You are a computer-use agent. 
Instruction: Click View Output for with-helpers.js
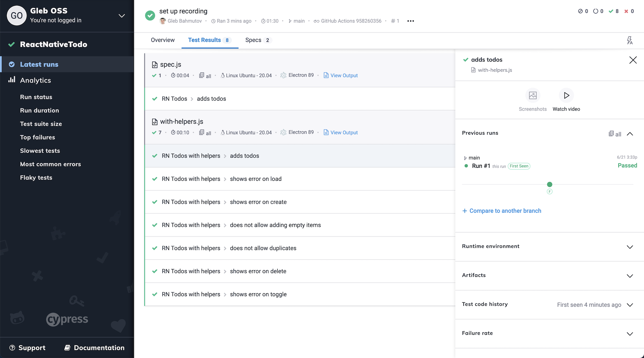click(x=341, y=132)
